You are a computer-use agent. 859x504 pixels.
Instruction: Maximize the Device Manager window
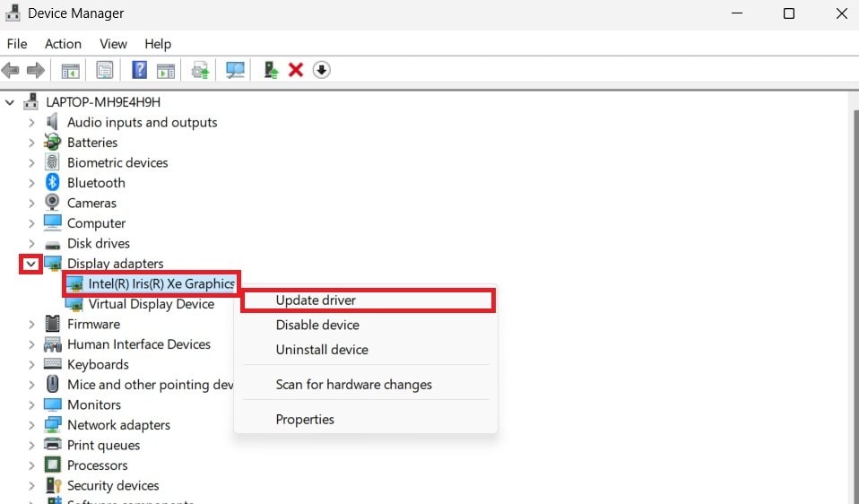(x=789, y=13)
